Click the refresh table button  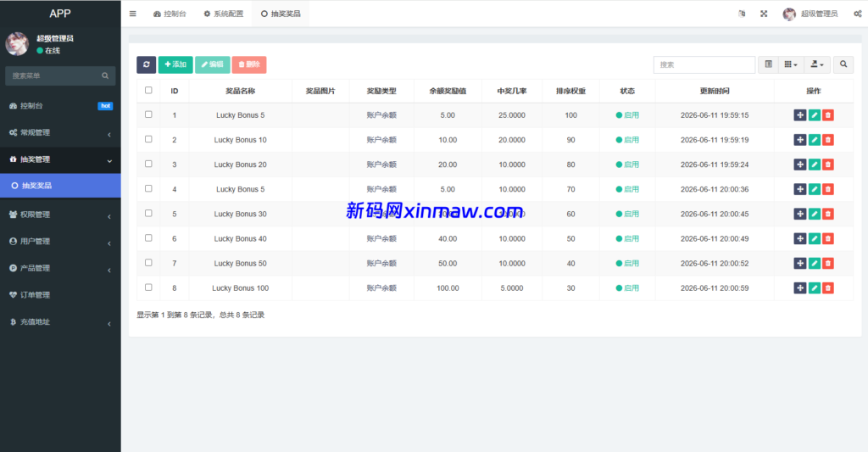[146, 64]
